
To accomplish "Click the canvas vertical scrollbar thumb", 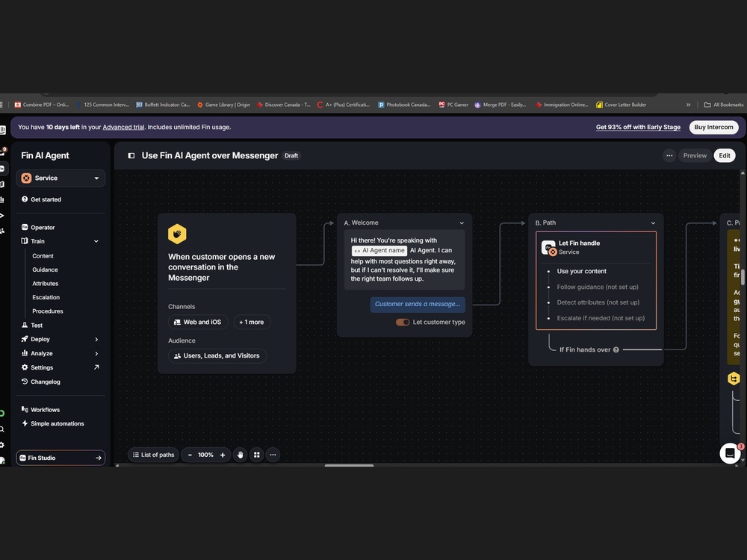I will pos(743,277).
